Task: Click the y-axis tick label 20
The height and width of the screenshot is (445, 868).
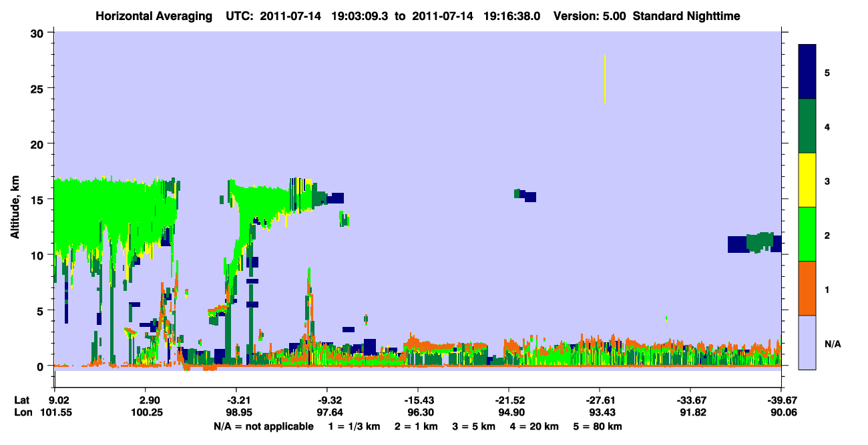Action: (39, 144)
